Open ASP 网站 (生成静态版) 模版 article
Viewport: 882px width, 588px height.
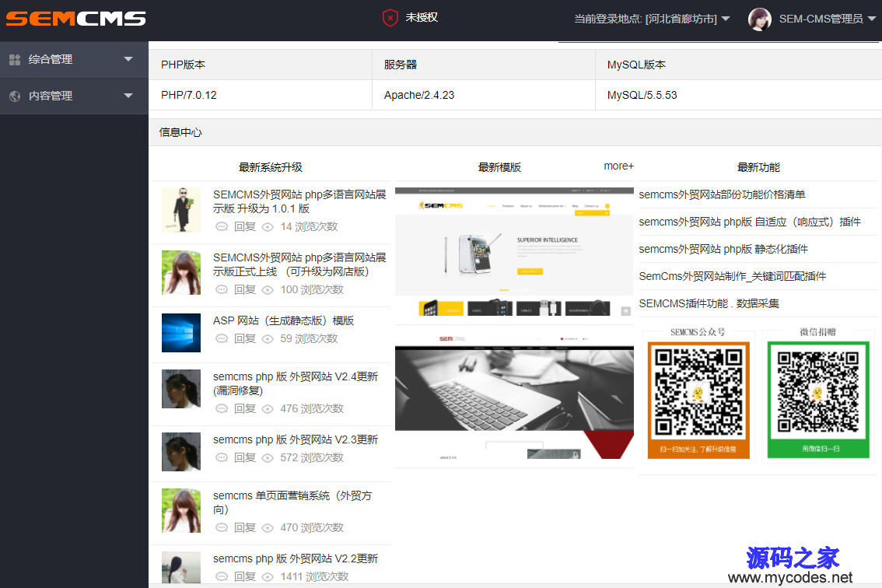(x=283, y=320)
